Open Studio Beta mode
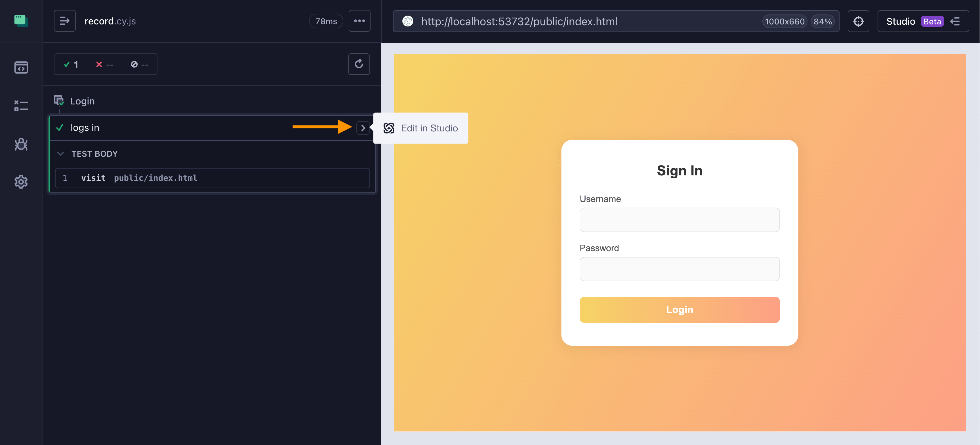The height and width of the screenshot is (445, 980). (x=901, y=21)
